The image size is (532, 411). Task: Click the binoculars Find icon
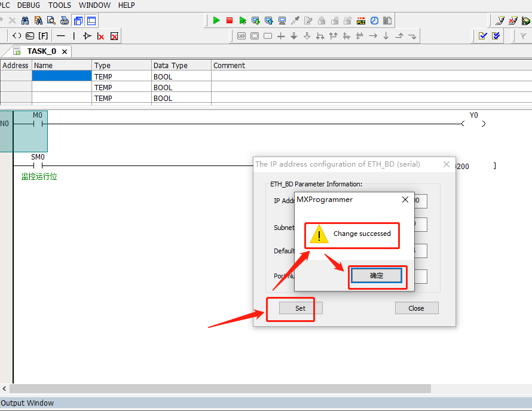tap(25, 20)
